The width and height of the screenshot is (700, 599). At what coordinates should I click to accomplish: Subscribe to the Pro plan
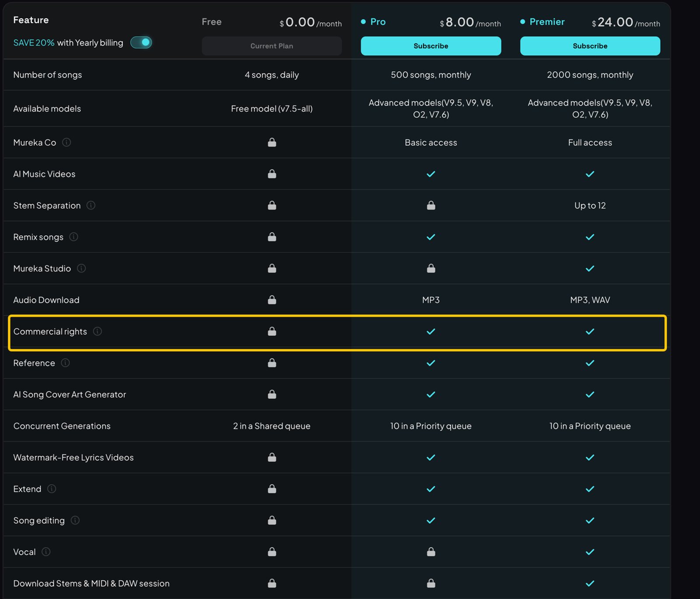point(430,46)
